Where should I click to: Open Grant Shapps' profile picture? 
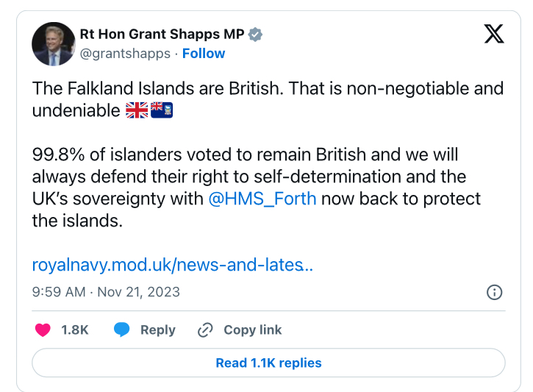point(54,44)
